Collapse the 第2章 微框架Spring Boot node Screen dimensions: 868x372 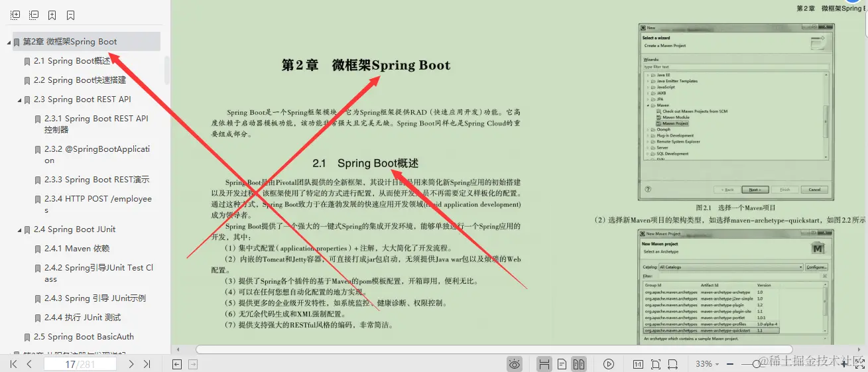tap(9, 42)
